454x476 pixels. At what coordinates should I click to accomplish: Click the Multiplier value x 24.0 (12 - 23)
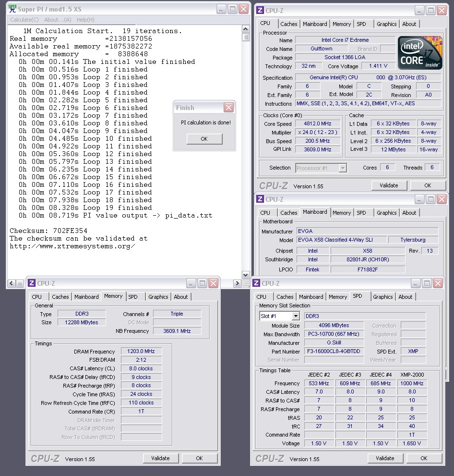(318, 133)
